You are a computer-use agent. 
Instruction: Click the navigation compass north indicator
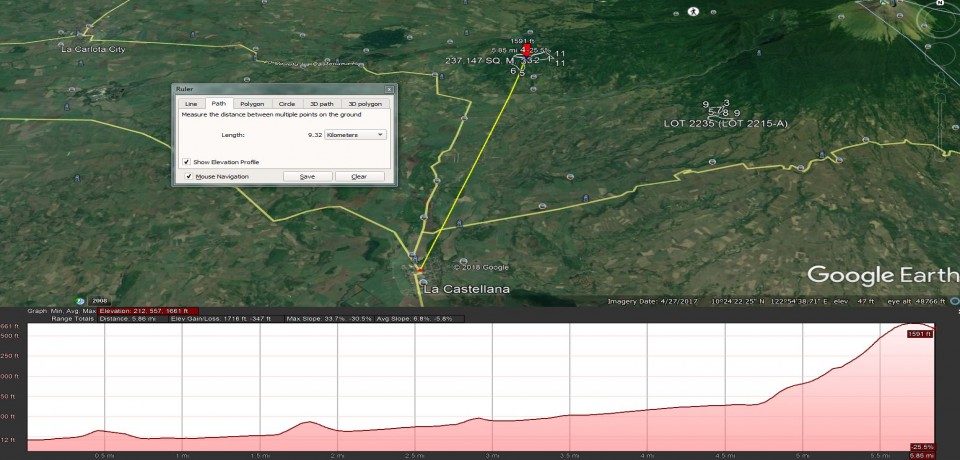(940, 4)
